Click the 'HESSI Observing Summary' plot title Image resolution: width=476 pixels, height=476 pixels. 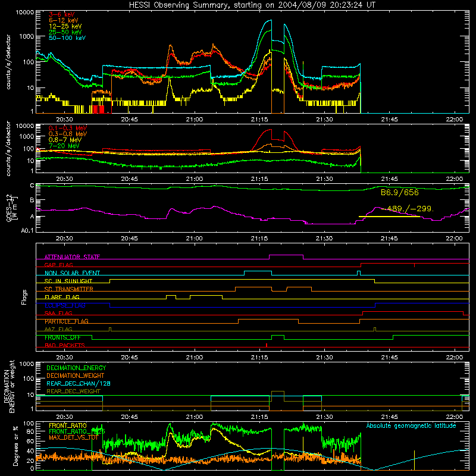(x=252, y=5)
